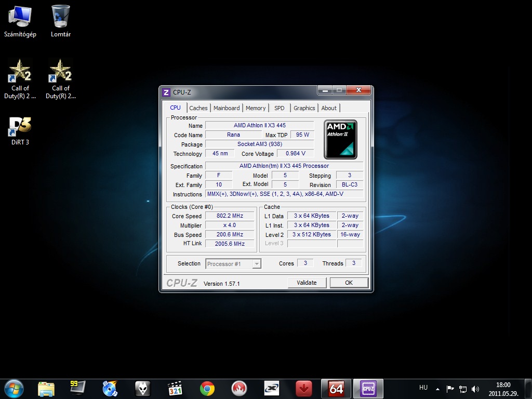Launch the disc burning app in taskbar
This screenshot has height=399, width=532.
coord(110,389)
